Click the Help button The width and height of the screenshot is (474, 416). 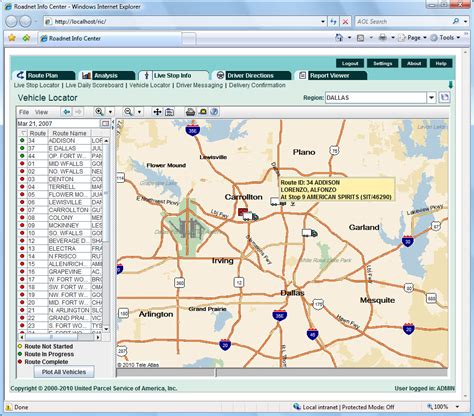pos(441,63)
